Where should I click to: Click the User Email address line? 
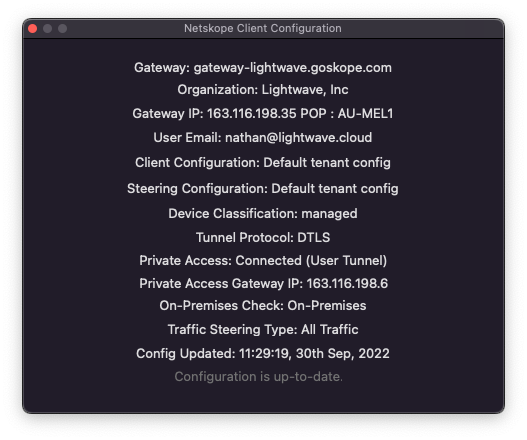263,137
